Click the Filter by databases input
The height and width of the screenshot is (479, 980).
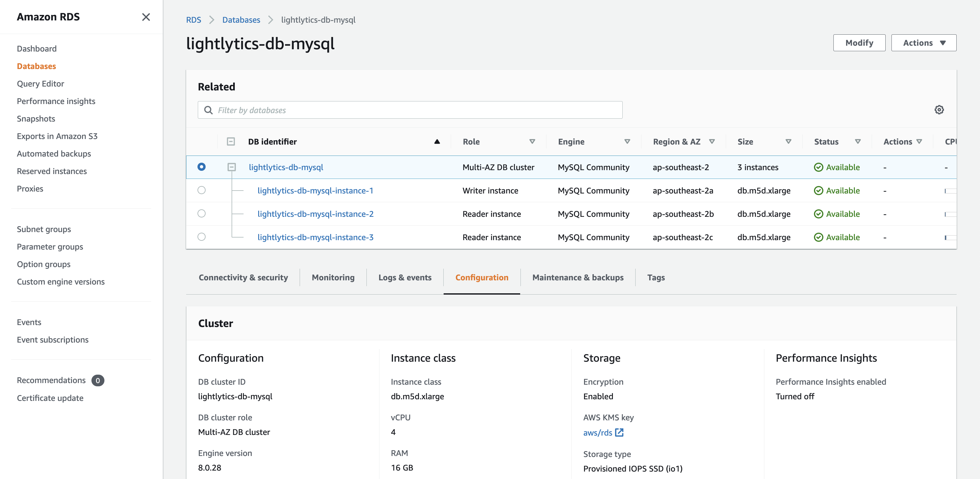coord(415,110)
